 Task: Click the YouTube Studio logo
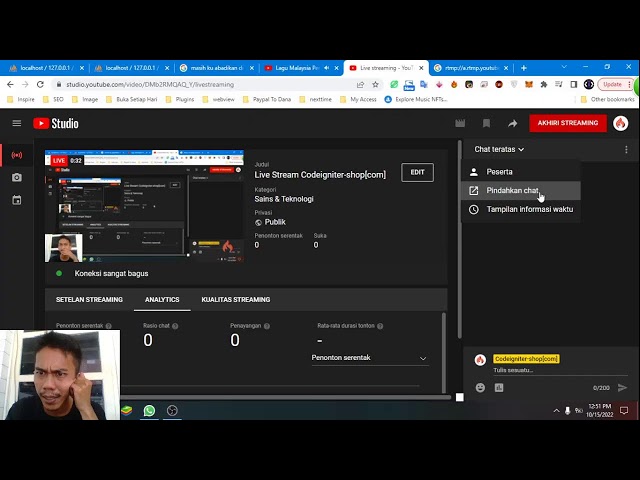pyautogui.click(x=56, y=123)
